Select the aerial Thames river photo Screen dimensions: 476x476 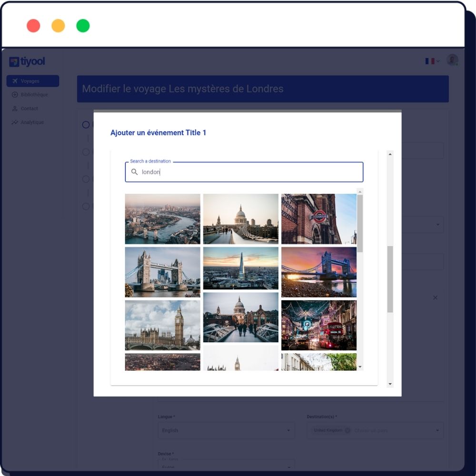coord(163,219)
